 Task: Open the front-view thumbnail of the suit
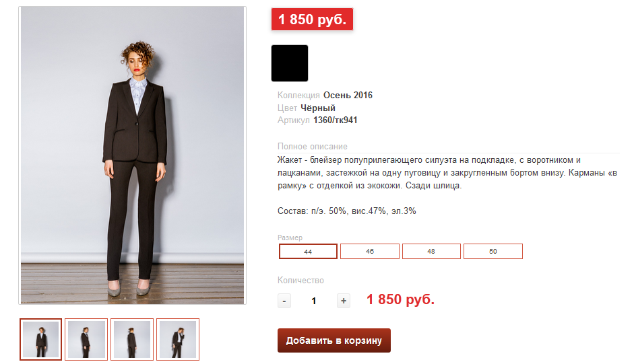[41, 339]
